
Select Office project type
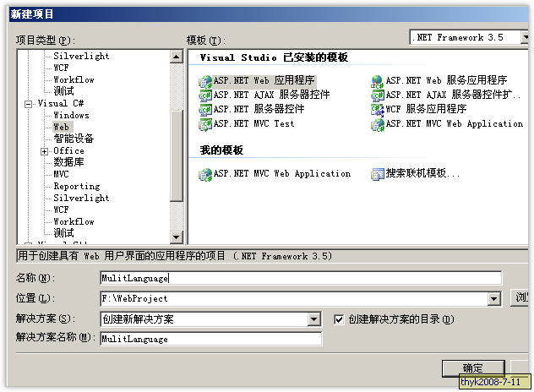(x=68, y=150)
